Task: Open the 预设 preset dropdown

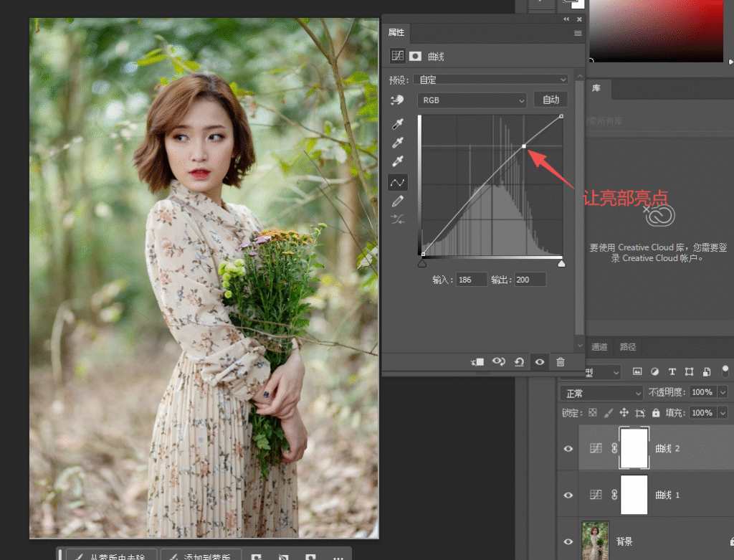Action: click(x=492, y=80)
